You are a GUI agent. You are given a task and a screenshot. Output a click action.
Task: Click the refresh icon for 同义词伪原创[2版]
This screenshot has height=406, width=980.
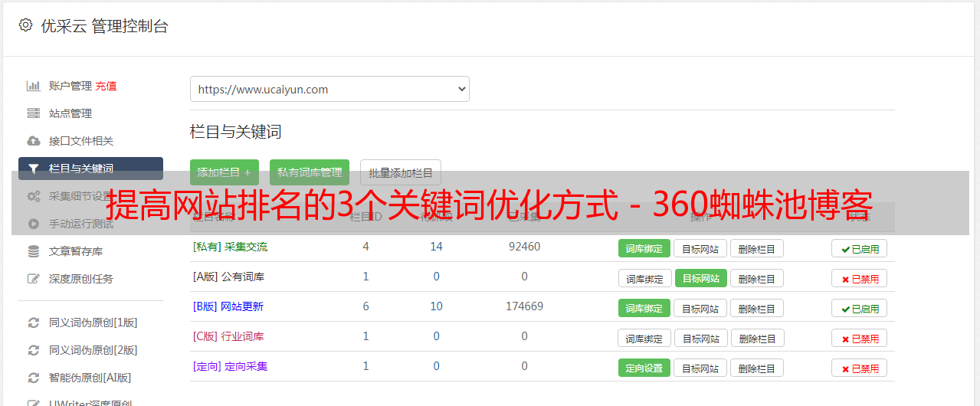click(x=34, y=350)
